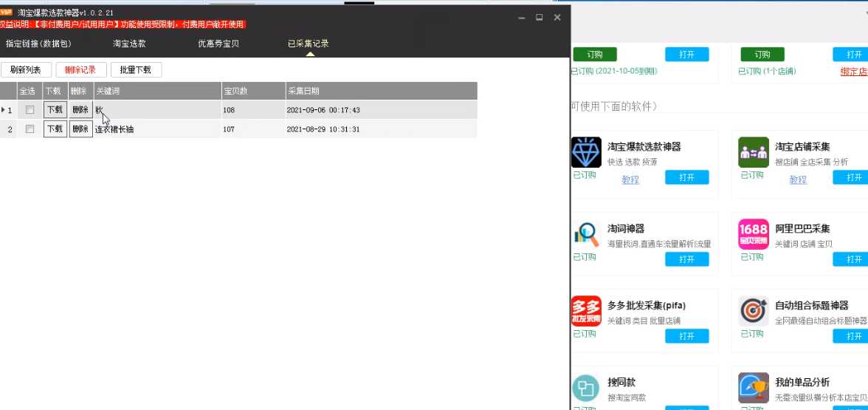This screenshot has width=868, height=410.
Task: Click the red 多多批发采集 icon
Action: [586, 311]
